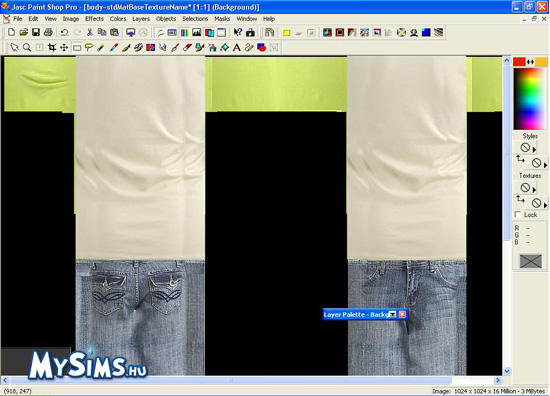550x396 pixels.
Task: Expand the background Styles flyout arrow
Action: point(545,165)
